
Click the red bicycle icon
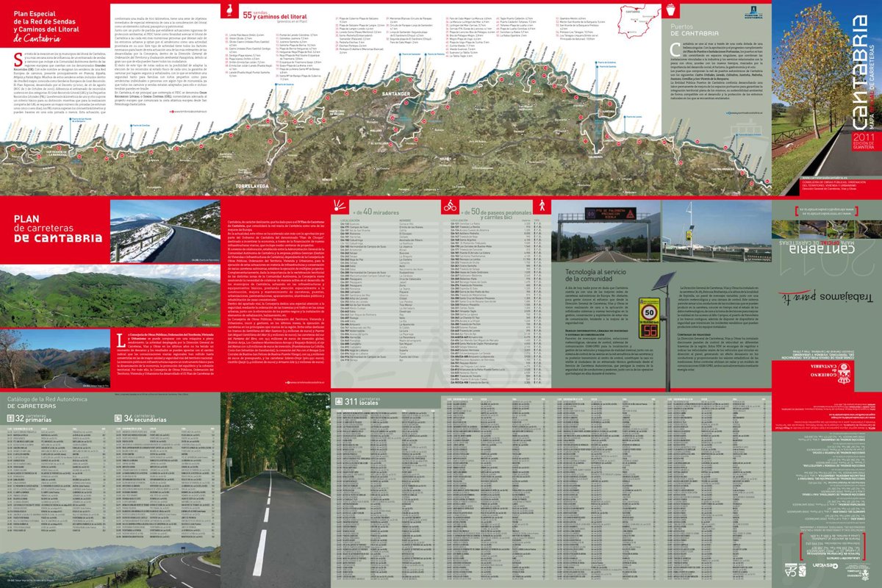[452, 205]
